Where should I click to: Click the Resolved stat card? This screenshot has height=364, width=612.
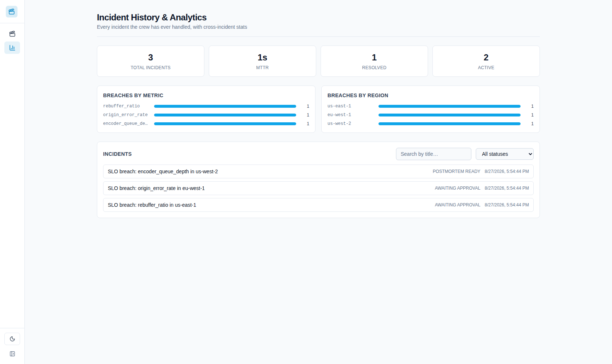[x=374, y=61]
